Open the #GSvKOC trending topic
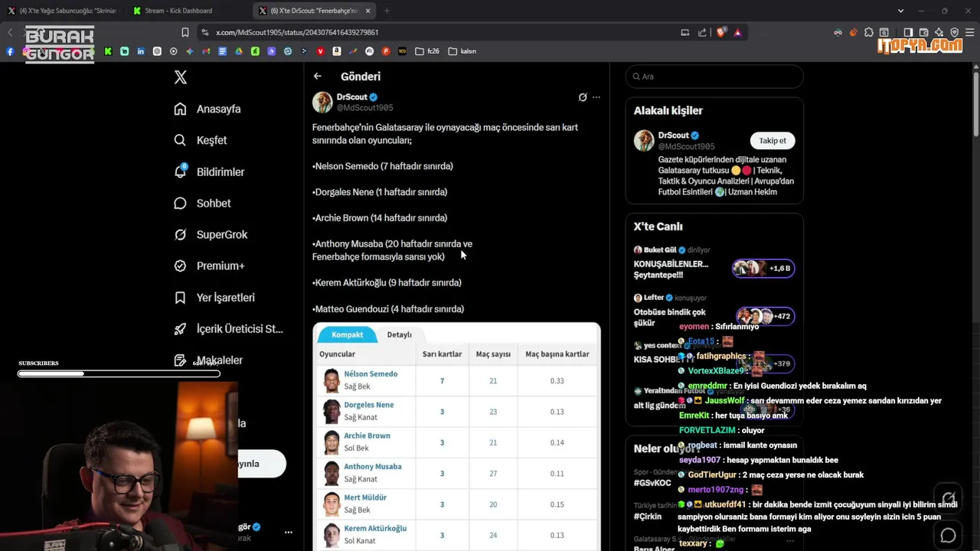980x551 pixels. click(652, 483)
